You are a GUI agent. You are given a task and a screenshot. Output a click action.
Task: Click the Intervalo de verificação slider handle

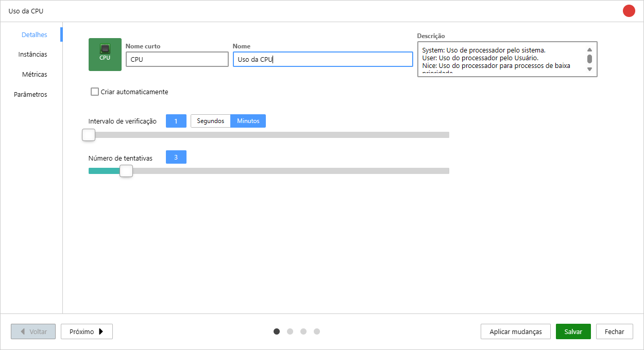(x=89, y=135)
